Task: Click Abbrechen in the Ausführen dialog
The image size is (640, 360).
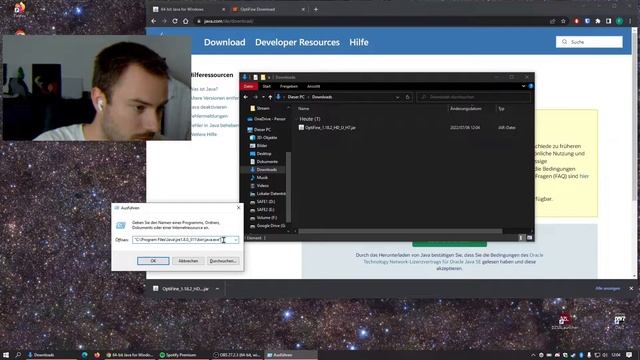Action: [188, 261]
